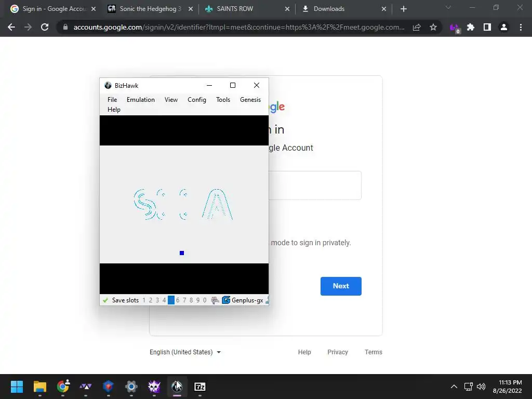Screen dimensions: 532x399
Task: Select highlighted save slot 5
Action: (x=171, y=300)
